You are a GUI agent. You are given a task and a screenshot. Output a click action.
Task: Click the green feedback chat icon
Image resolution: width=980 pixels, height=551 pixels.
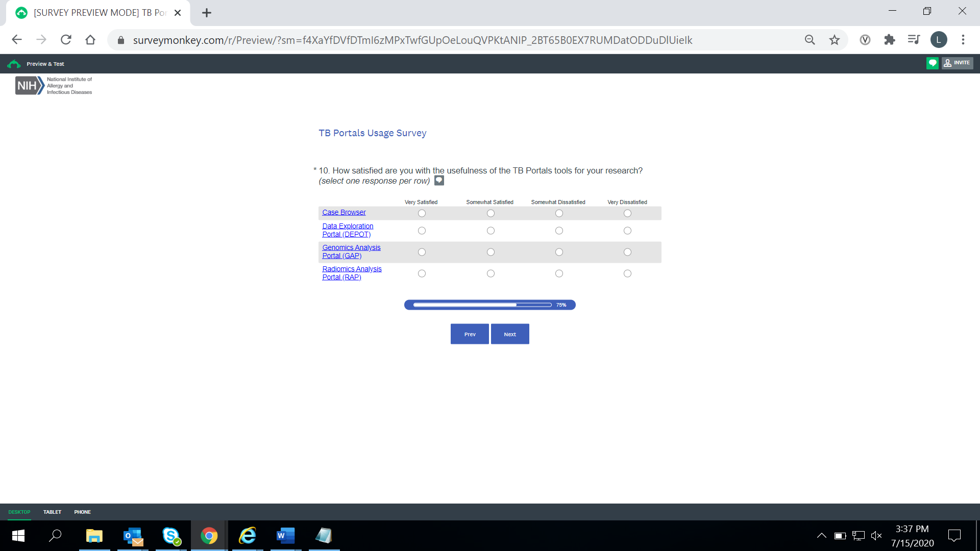932,63
